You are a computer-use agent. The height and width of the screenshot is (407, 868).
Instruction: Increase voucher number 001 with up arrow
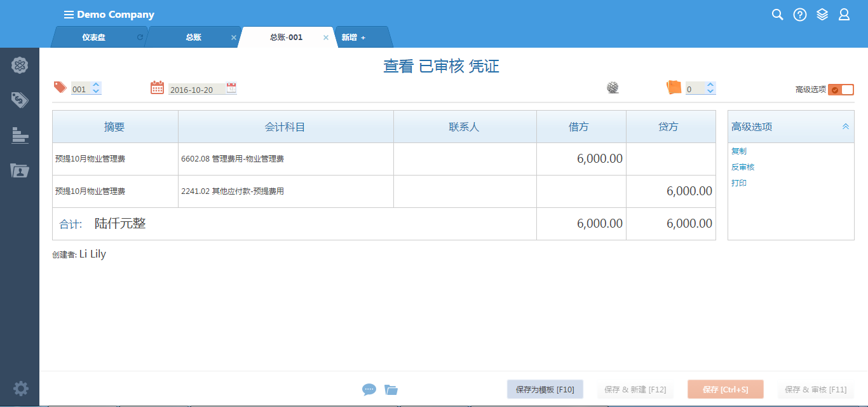[96, 85]
